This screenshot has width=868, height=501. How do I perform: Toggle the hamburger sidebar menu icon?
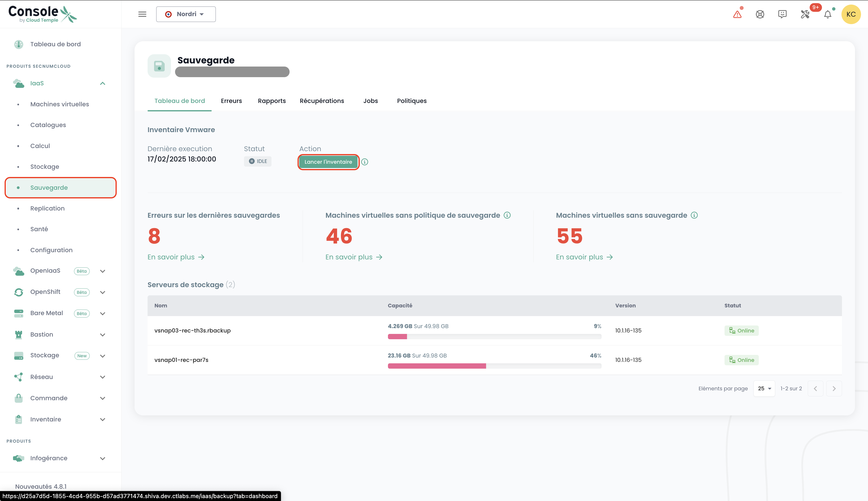coord(142,14)
